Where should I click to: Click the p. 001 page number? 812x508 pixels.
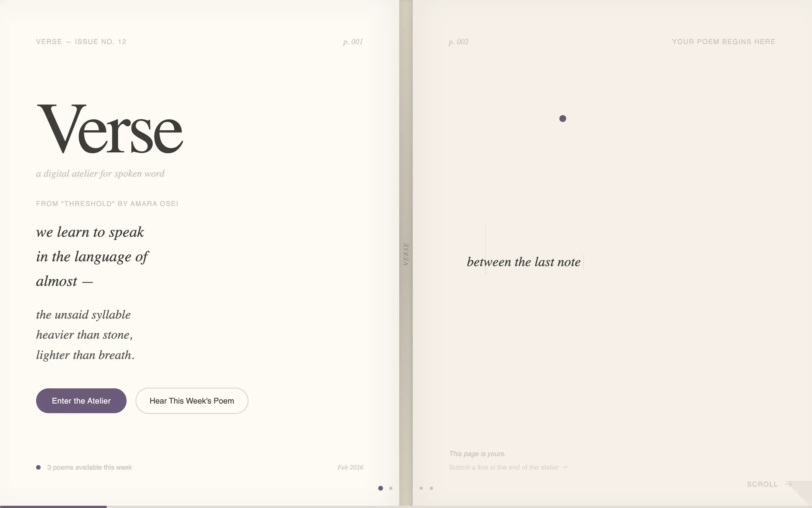353,42
